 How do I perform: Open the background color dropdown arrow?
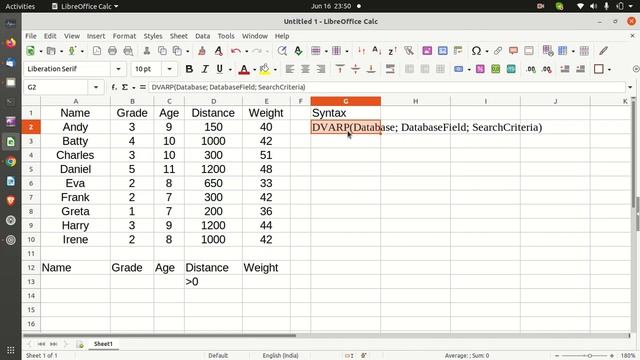(275, 69)
